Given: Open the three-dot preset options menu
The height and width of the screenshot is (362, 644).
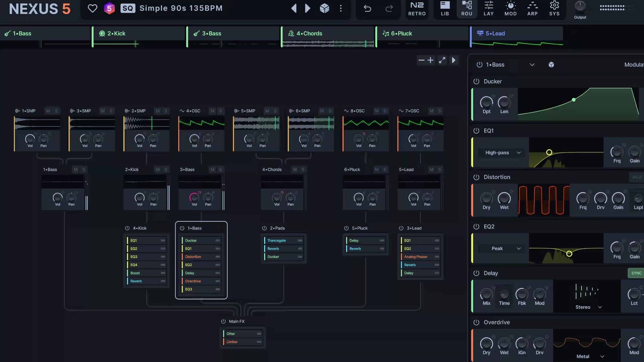Looking at the screenshot, I should [341, 8].
